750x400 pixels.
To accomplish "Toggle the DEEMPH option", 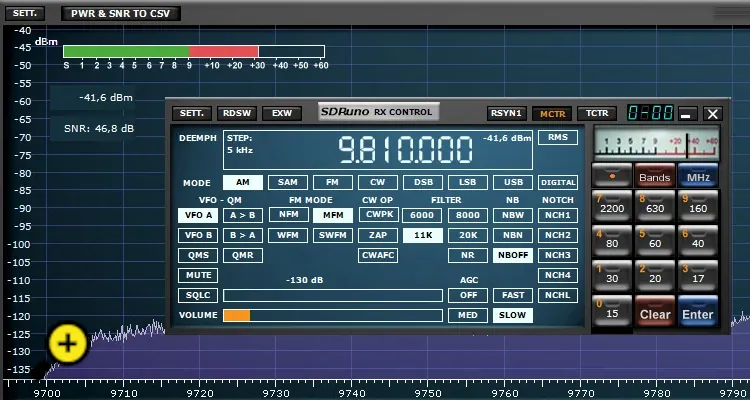I will [198, 138].
